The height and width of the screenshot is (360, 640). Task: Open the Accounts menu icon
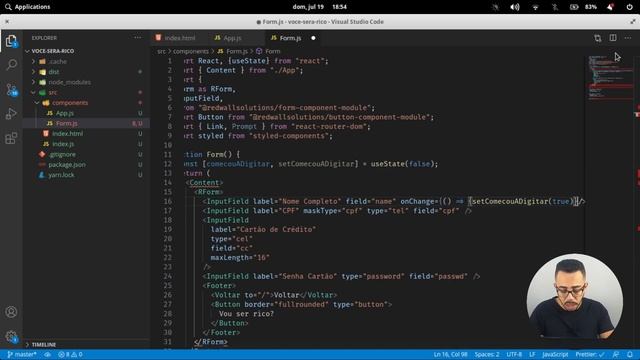pos(11,312)
